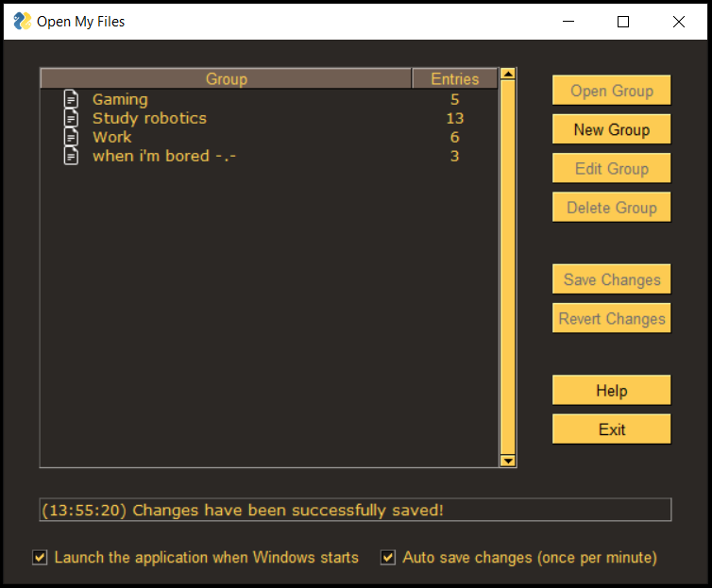This screenshot has height=588, width=712.
Task: Click the document icon beside when i'm bored
Action: (x=71, y=156)
